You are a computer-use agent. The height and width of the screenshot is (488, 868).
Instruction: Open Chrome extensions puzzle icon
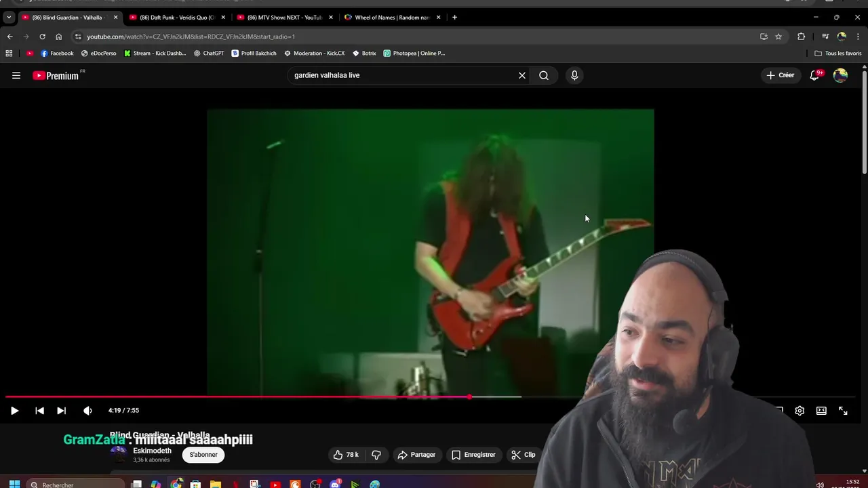click(801, 37)
